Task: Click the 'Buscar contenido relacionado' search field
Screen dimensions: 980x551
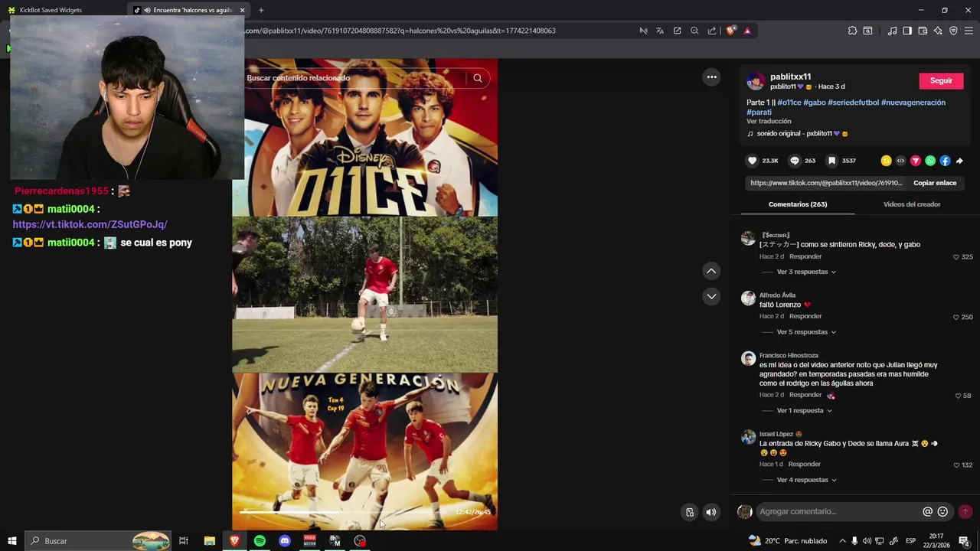Action: [x=354, y=78]
